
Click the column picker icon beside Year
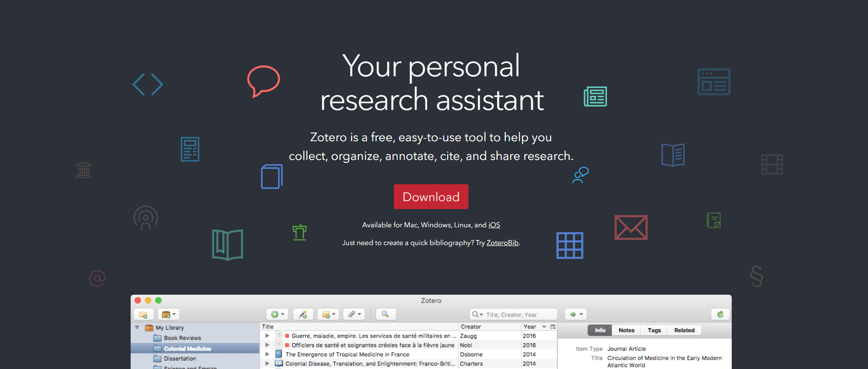tap(553, 327)
